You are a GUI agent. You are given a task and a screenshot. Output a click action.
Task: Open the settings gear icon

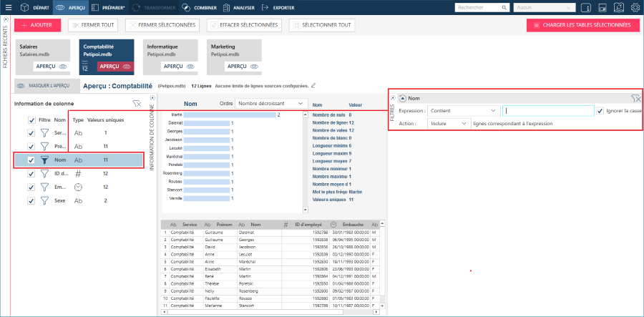pos(635,8)
